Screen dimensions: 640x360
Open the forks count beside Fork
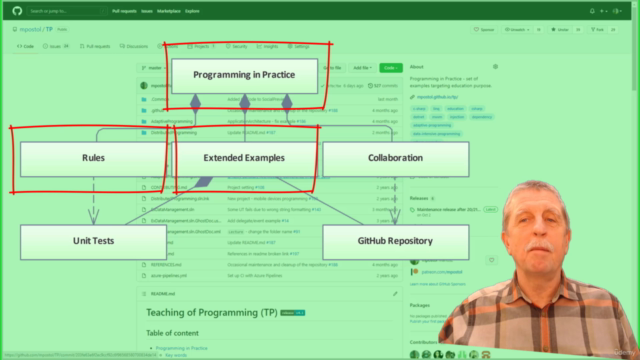click(613, 29)
